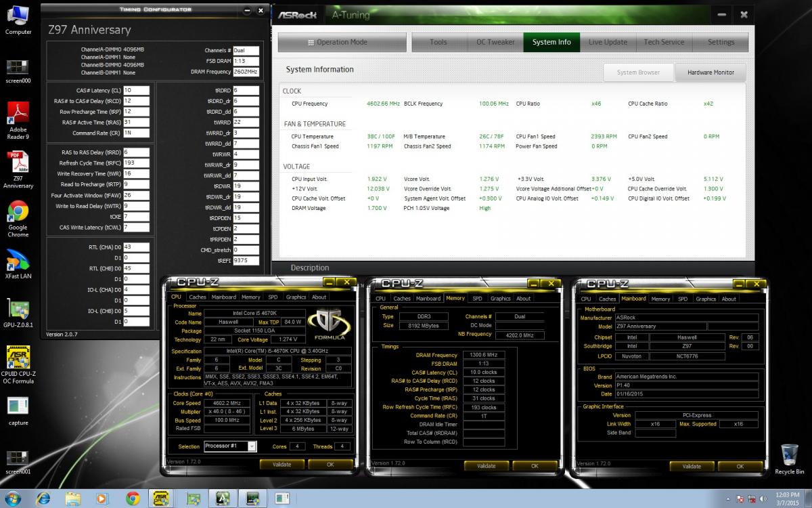Click OK in the CPU-Z CPU window

click(330, 465)
